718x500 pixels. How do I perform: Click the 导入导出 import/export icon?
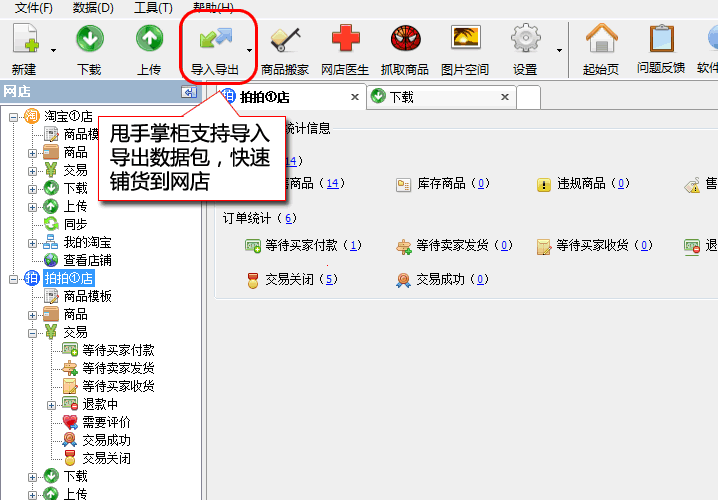point(215,38)
